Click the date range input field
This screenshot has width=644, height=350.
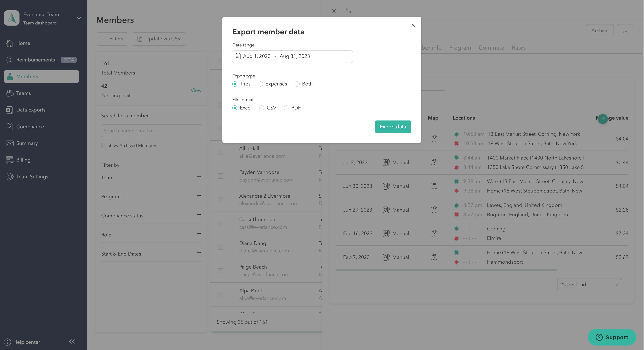pyautogui.click(x=292, y=57)
